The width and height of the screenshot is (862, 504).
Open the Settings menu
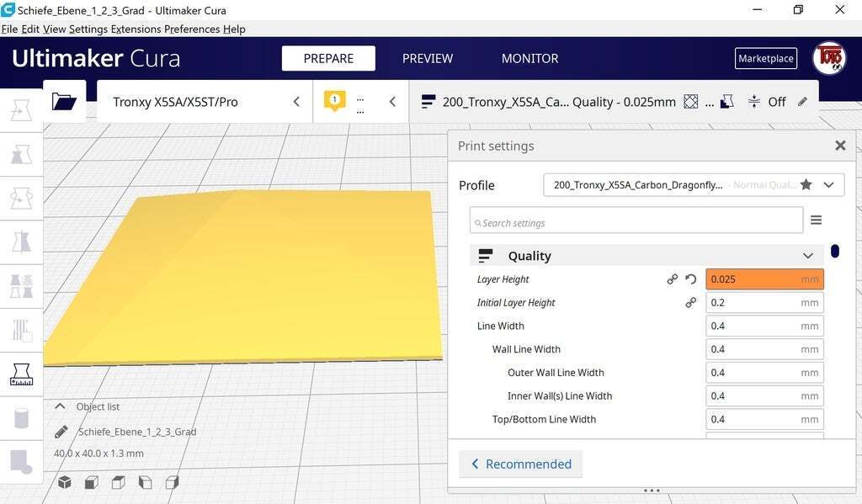(88, 29)
